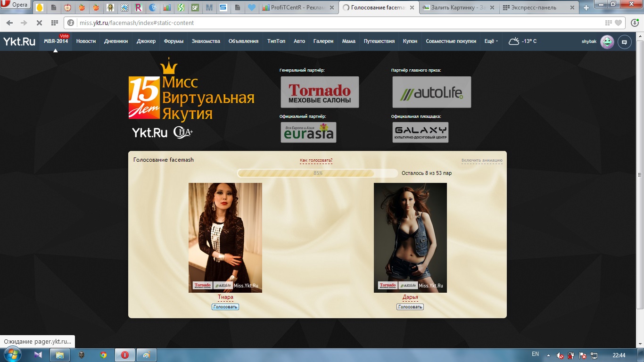Screen dimensions: 644x362
Task: Click the photo of Тиара
Action: (x=225, y=238)
